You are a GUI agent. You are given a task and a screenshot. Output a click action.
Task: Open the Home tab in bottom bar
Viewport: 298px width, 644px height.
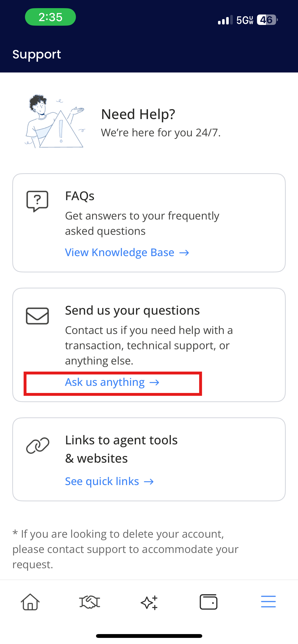[30, 602]
